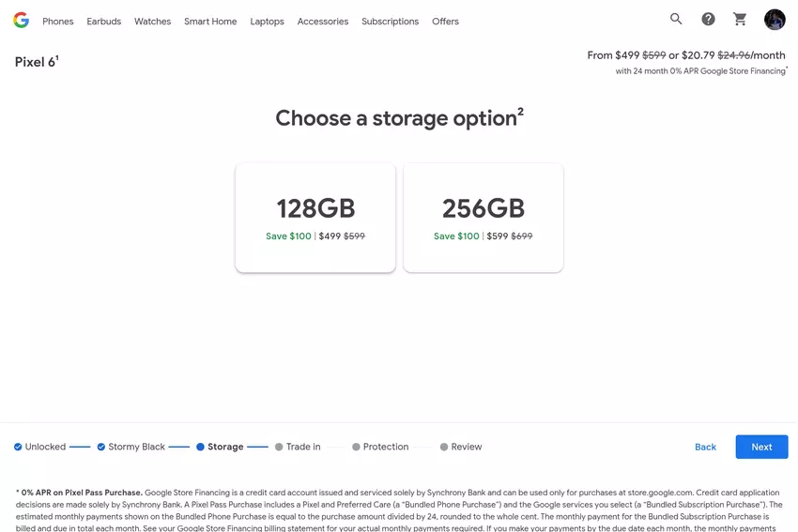Open the Earbuds menu
Viewport: 798px width, 532px height.
(103, 22)
